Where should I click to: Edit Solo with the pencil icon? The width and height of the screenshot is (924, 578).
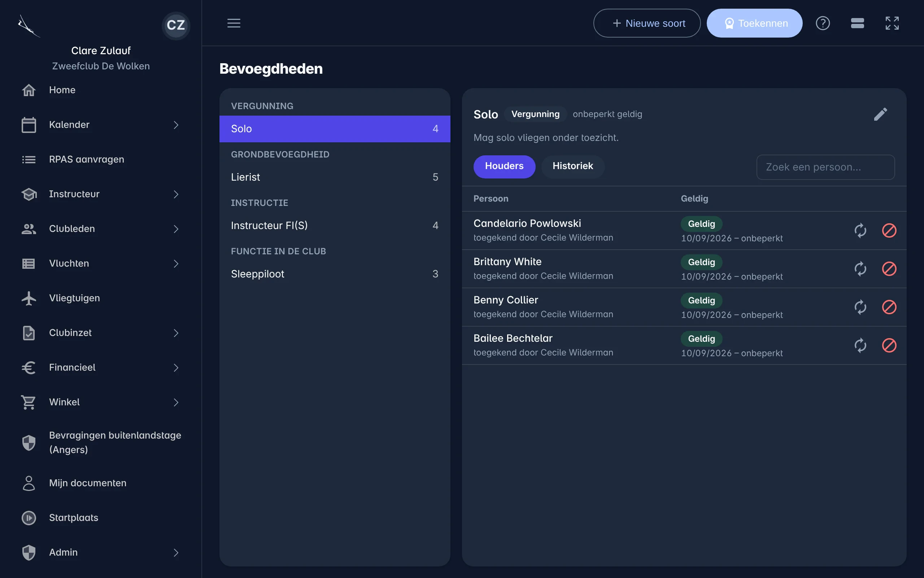pos(880,114)
